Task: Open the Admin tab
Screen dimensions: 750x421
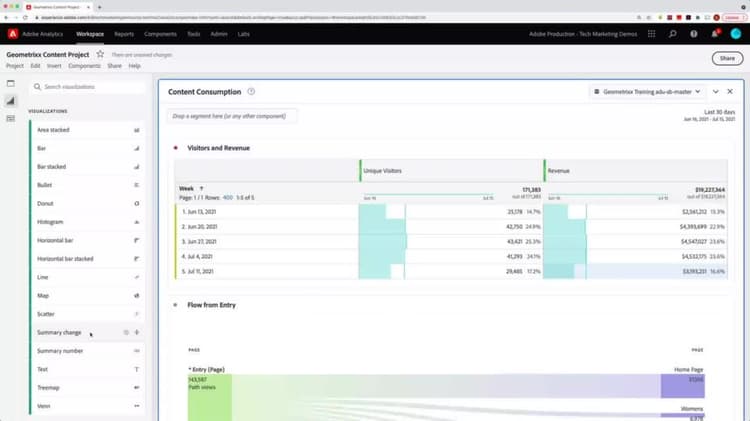Action: click(x=219, y=34)
